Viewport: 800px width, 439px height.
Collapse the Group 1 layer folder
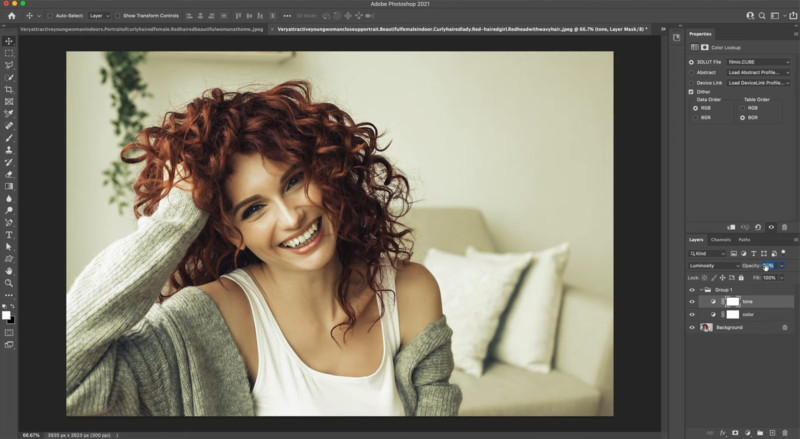(702, 289)
